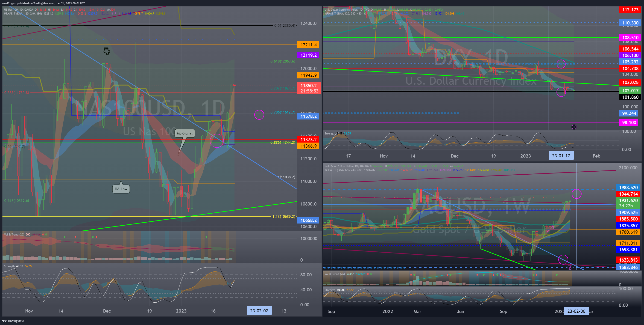Click the 1931.620 green current gold price label
This screenshot has width=644, height=325.
[x=628, y=203]
